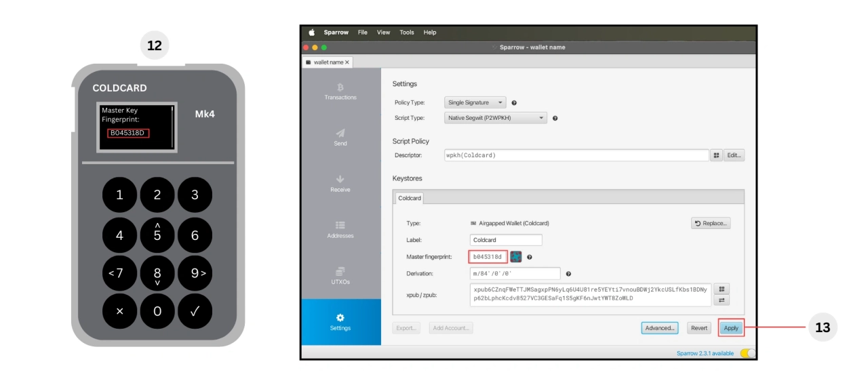Open the Receive section in sidebar
The height and width of the screenshot is (385, 868).
[x=340, y=183]
